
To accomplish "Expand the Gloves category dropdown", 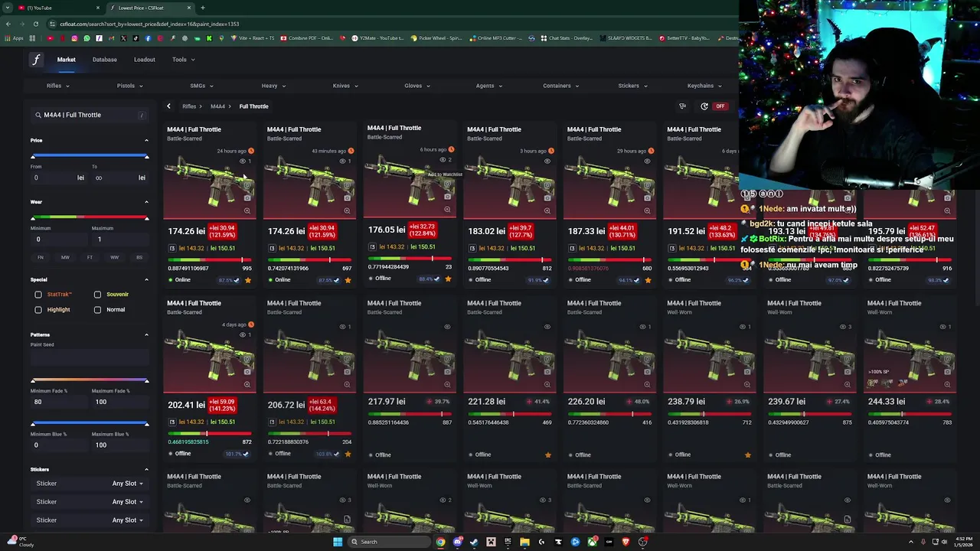I will tap(417, 86).
